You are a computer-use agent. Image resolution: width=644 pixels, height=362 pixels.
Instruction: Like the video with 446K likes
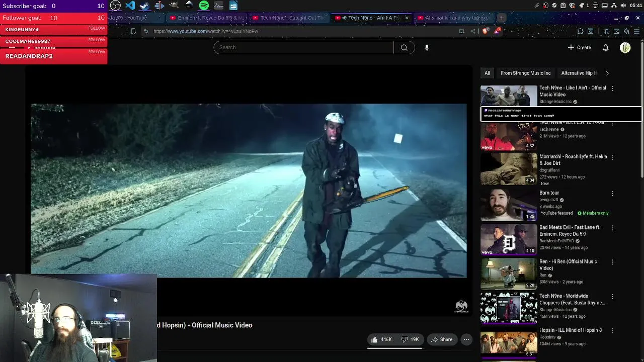[x=381, y=339]
